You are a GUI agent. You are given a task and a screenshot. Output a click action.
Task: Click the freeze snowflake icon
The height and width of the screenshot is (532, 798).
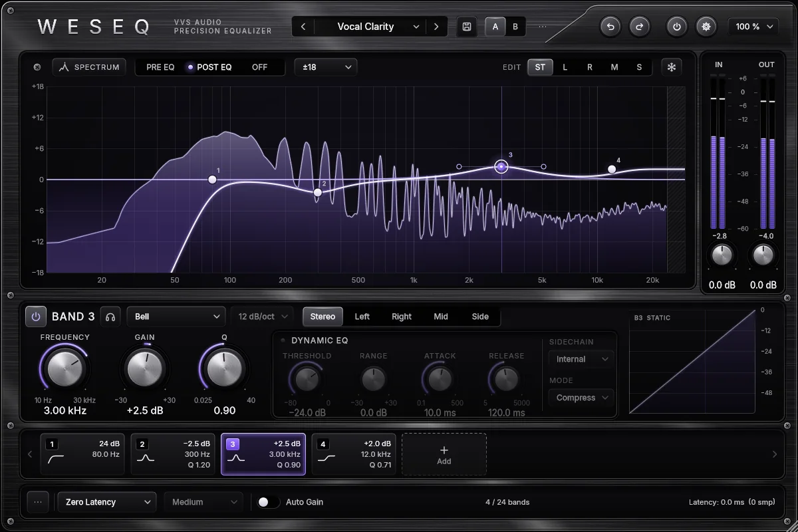[672, 67]
